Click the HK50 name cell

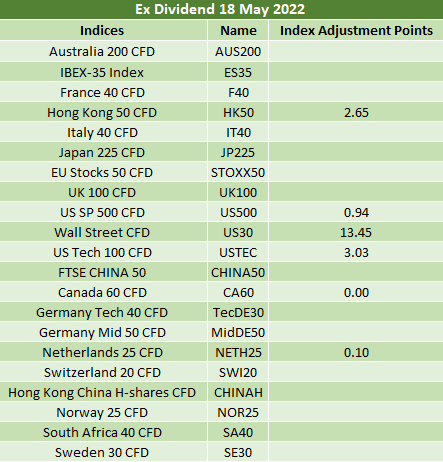(x=238, y=113)
